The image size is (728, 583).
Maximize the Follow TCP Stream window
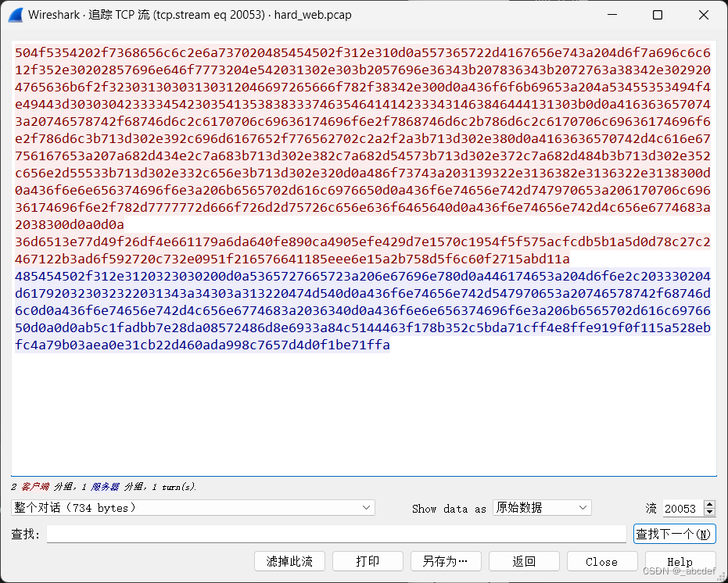click(x=658, y=15)
